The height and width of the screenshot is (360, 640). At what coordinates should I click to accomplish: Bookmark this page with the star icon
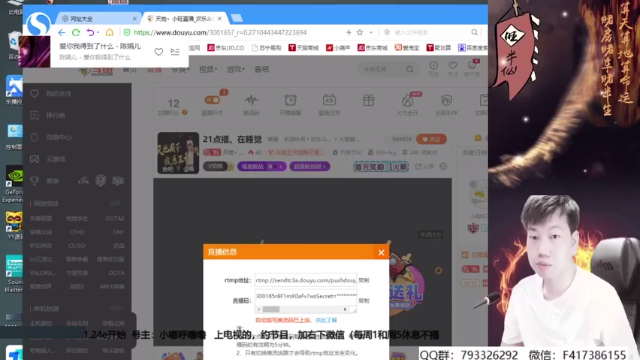pyautogui.click(x=360, y=32)
